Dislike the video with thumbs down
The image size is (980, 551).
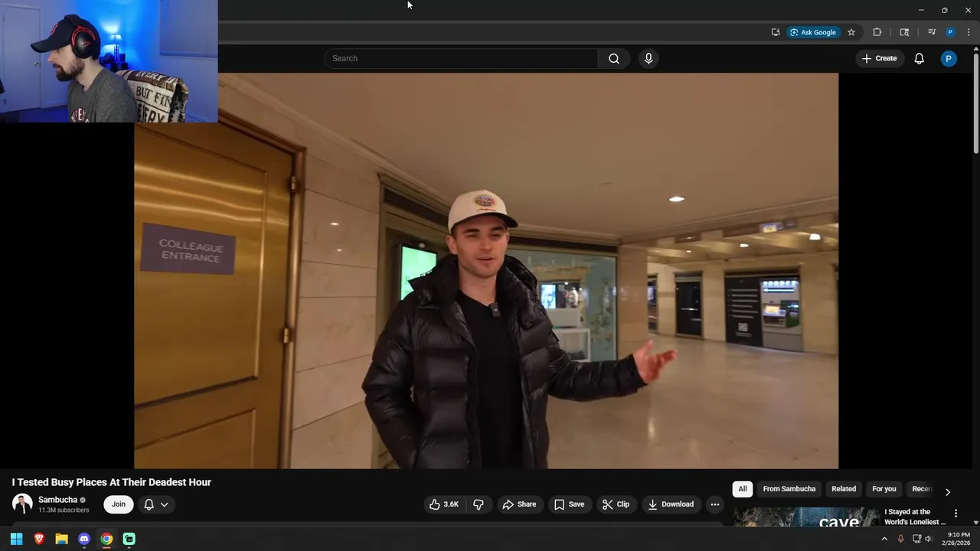(x=479, y=504)
